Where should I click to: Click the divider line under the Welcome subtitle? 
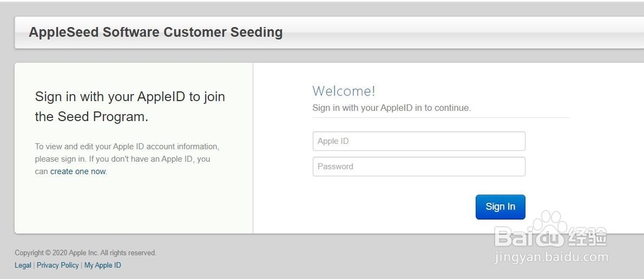[x=440, y=117]
